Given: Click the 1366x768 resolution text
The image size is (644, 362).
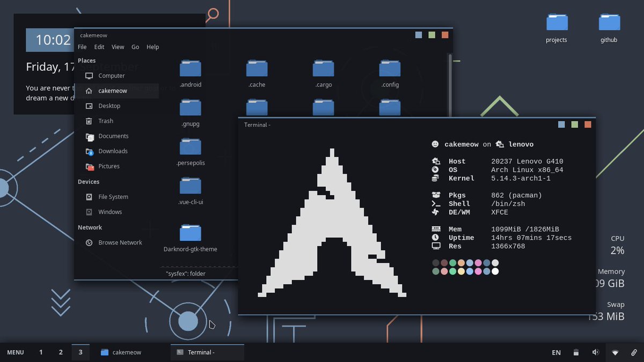Looking at the screenshot, I should 508,246.
